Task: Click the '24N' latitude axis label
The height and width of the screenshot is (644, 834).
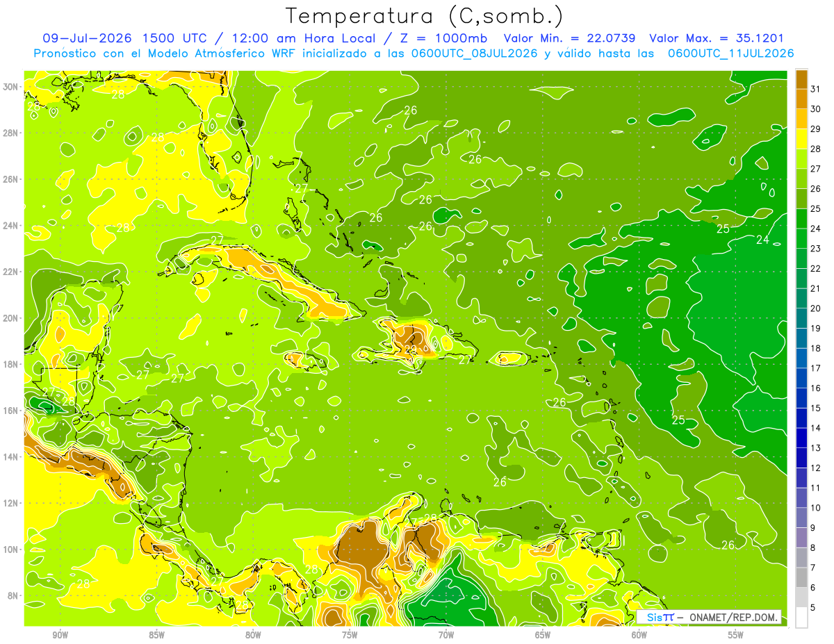Action: coord(11,226)
